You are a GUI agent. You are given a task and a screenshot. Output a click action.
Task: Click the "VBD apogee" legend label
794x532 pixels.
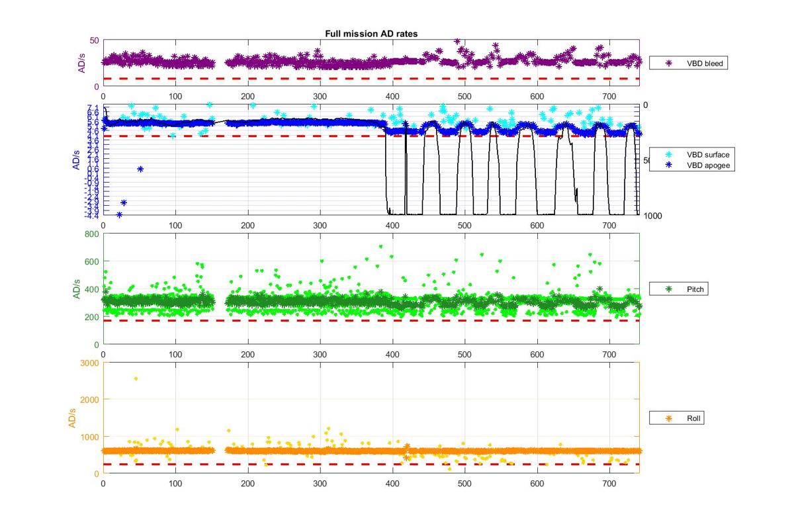point(708,165)
